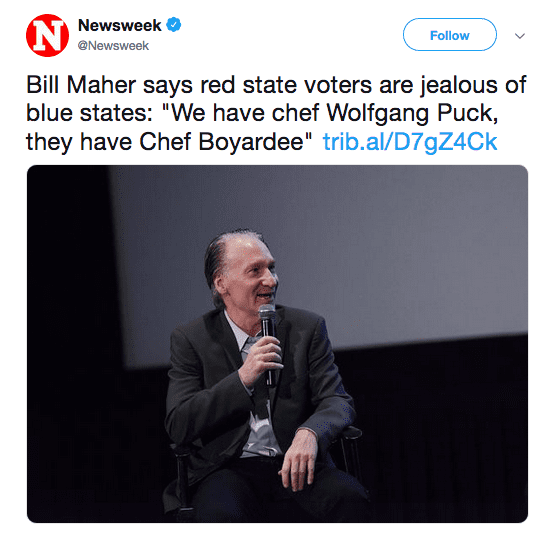Click the Newsweek display name
Viewport: 558px width, 536px height.
tap(120, 25)
